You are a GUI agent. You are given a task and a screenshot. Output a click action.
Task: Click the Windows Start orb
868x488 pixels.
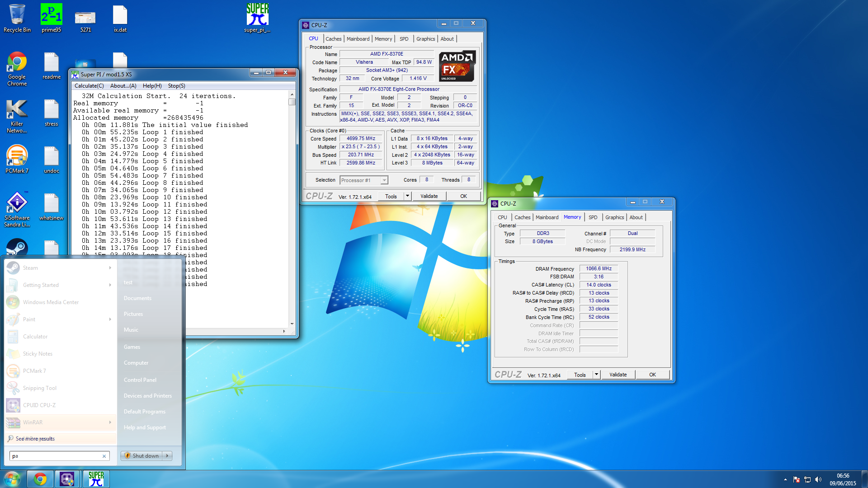(12, 479)
